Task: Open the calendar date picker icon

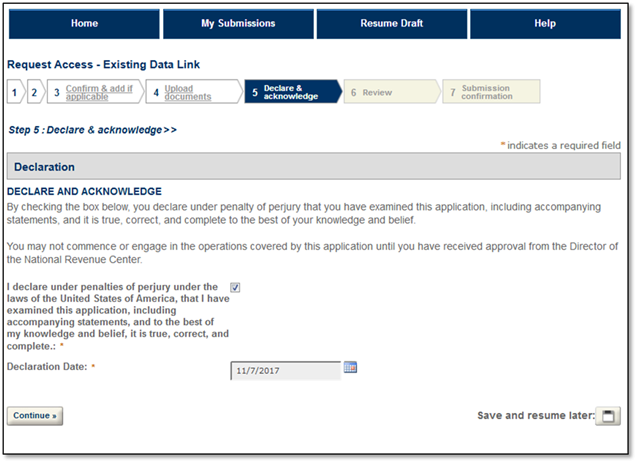Action: click(350, 368)
